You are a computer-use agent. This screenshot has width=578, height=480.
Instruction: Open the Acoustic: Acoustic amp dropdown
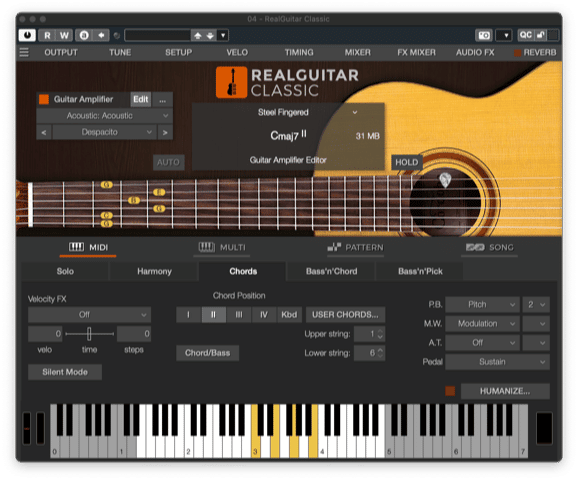point(104,116)
